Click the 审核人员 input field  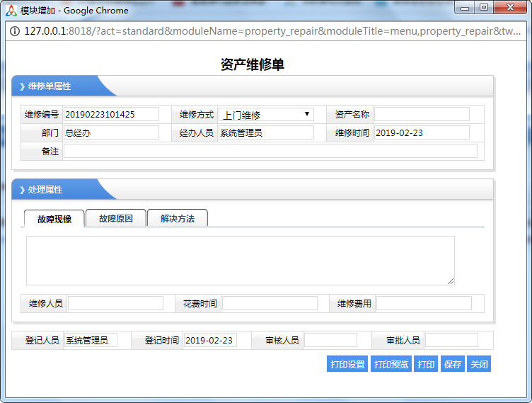tap(330, 340)
